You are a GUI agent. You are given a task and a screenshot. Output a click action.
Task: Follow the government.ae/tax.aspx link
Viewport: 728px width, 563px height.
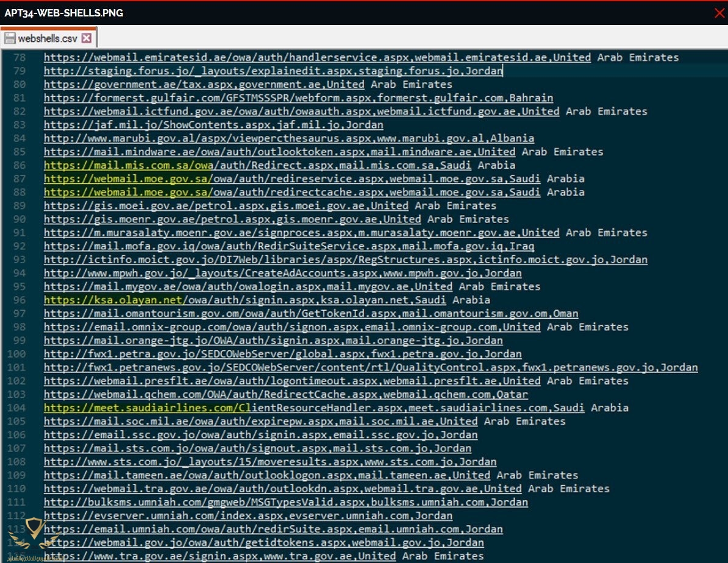(151, 84)
